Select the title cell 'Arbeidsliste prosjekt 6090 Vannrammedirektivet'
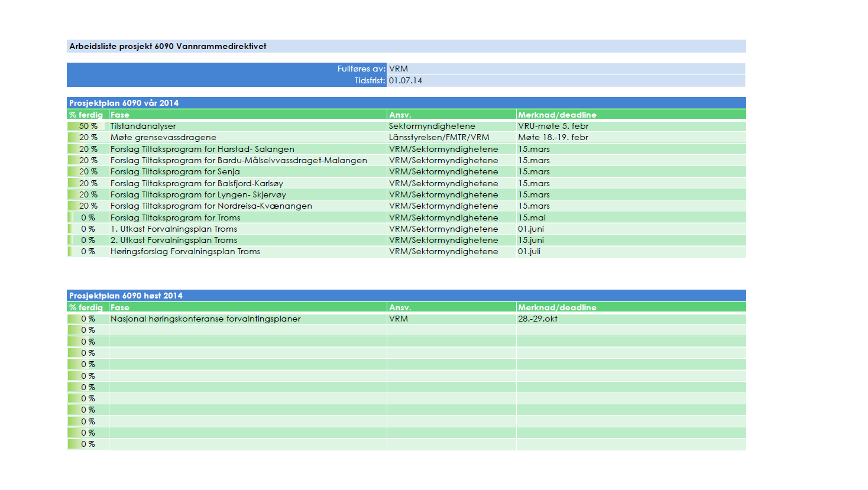Viewport: 868px width, 490px height. [406, 46]
